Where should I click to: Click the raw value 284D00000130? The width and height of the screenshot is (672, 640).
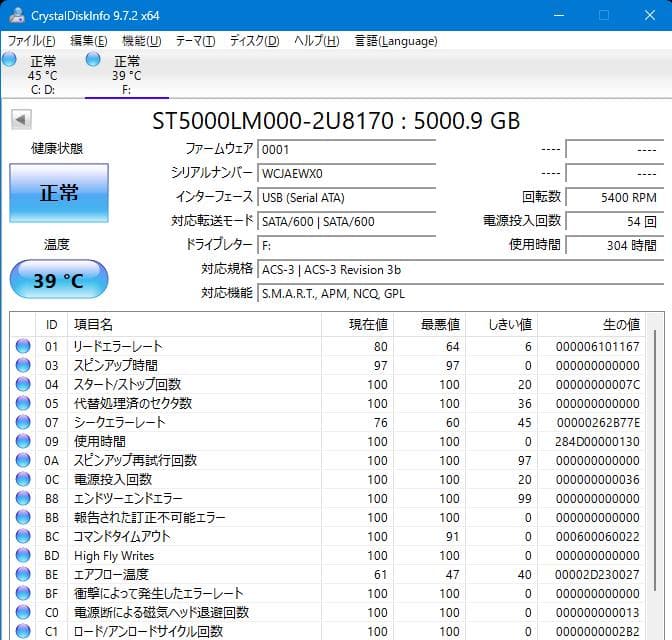(597, 442)
